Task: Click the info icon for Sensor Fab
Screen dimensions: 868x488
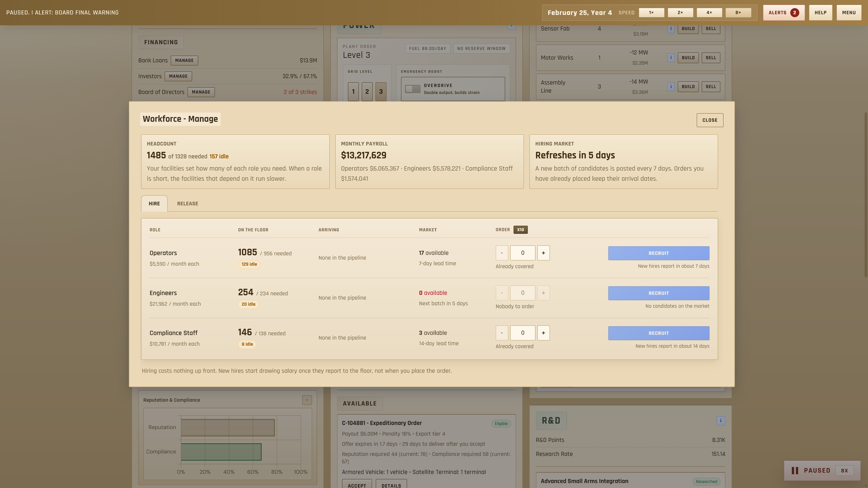Action: pyautogui.click(x=670, y=29)
